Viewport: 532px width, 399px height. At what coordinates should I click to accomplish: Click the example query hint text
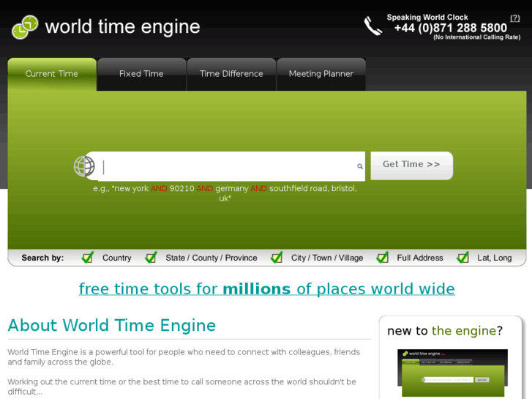click(x=225, y=193)
